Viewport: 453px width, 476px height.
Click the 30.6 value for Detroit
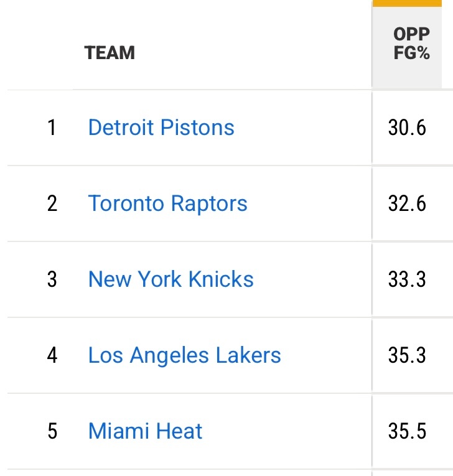click(408, 128)
